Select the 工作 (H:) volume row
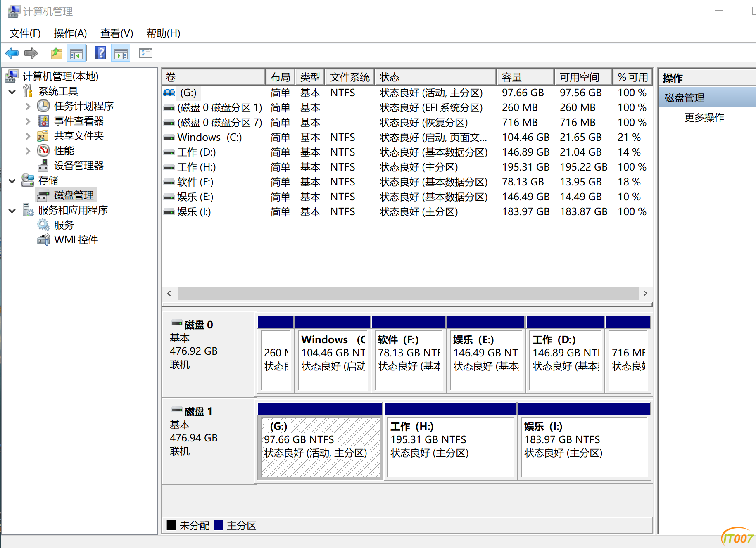This screenshot has height=548, width=756. [x=407, y=167]
